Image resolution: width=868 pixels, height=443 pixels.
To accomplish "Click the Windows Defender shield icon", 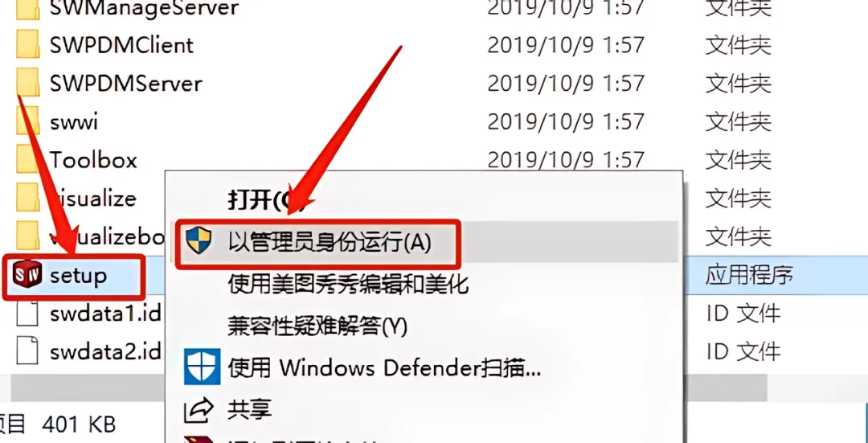I will 202,367.
